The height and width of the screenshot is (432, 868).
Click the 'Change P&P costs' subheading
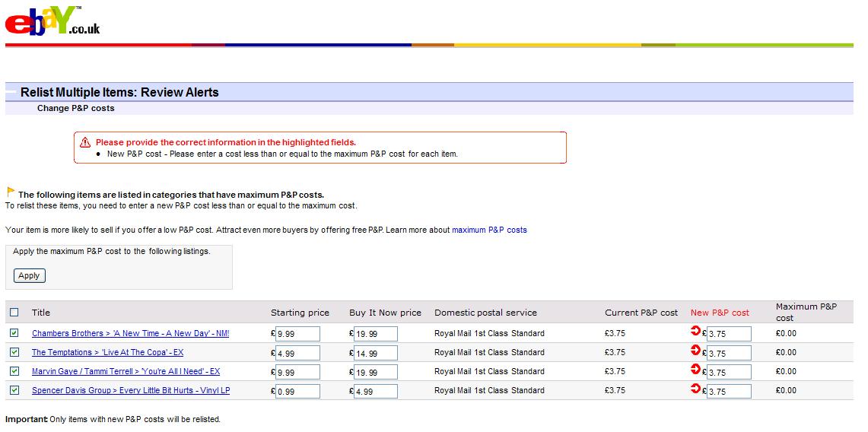pos(76,109)
